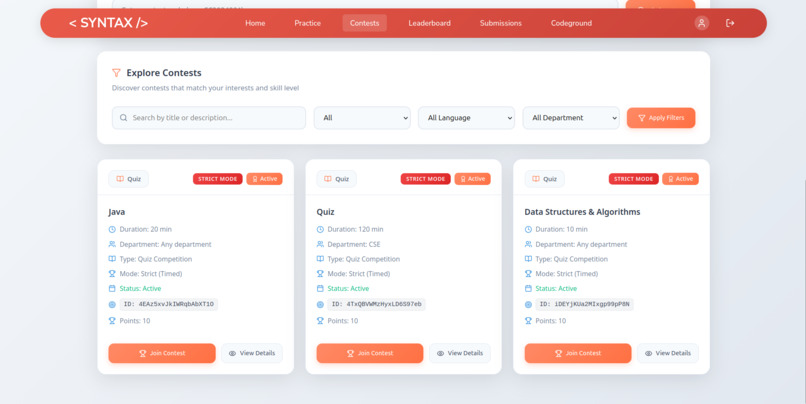The width and height of the screenshot is (806, 404).
Task: Open the Practice page
Action: 307,23
